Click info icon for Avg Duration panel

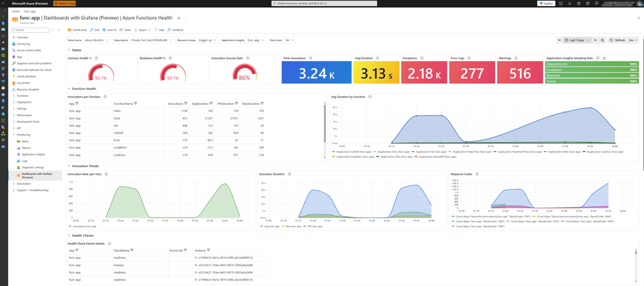coord(378,59)
